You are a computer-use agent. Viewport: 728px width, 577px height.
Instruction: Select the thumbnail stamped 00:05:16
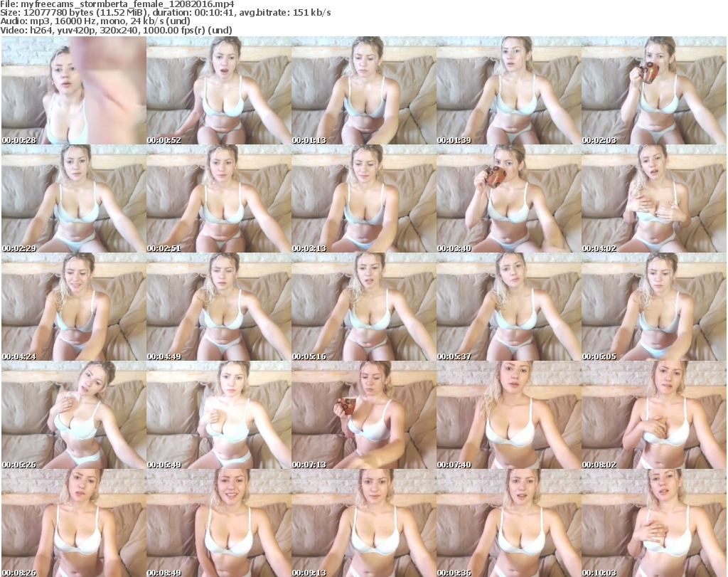363,307
